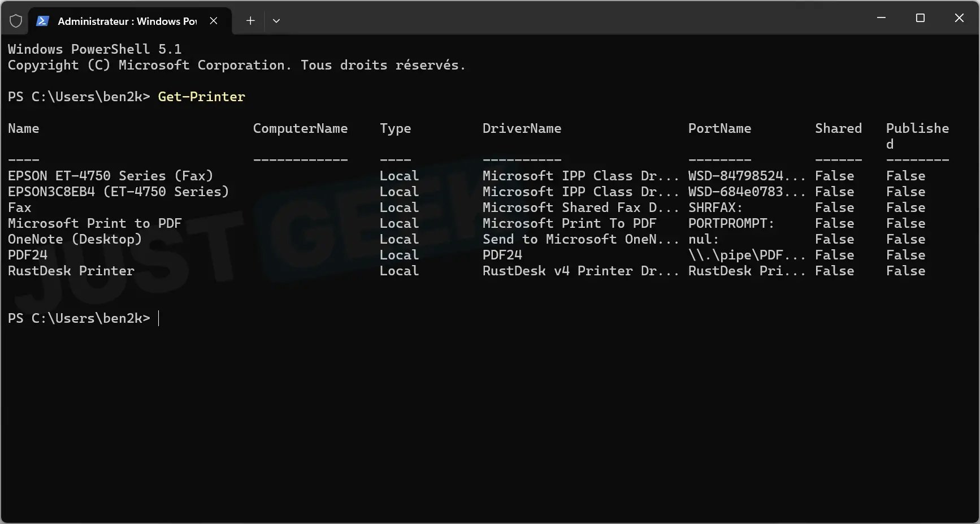Viewport: 980px width, 524px height.
Task: Click the Fax printer name
Action: pyautogui.click(x=19, y=207)
